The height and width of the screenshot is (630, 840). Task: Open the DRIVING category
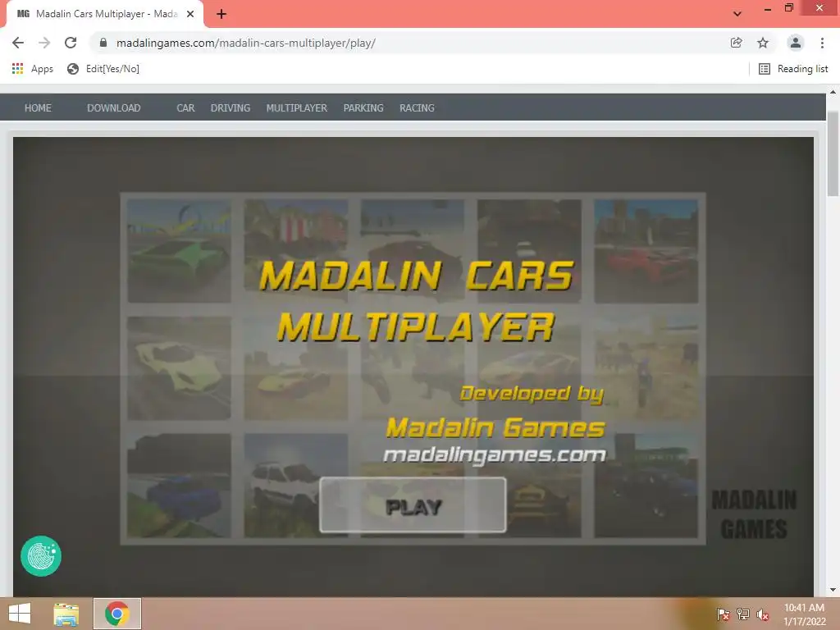[x=231, y=107]
